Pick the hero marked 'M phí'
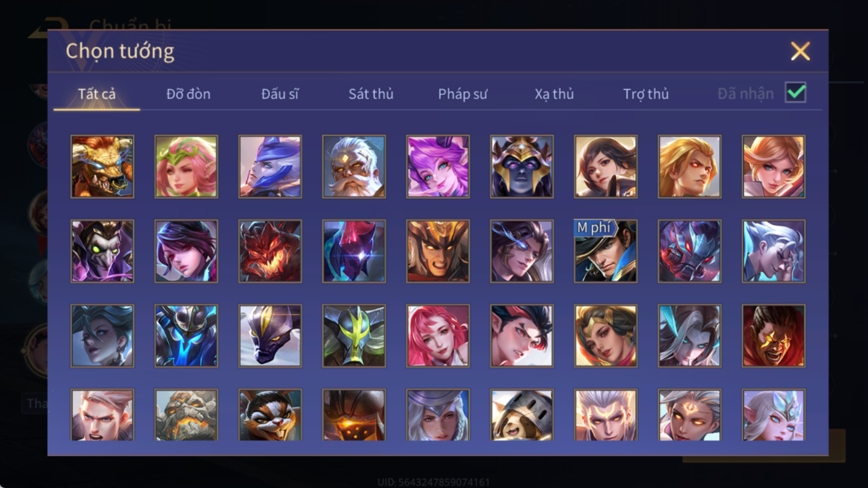Viewport: 868px width, 488px height. pos(606,251)
